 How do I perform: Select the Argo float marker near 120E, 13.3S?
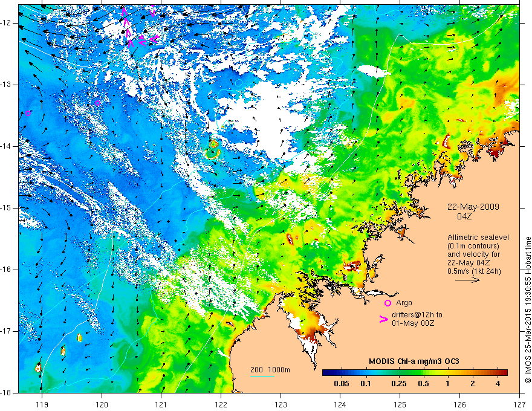[98, 103]
